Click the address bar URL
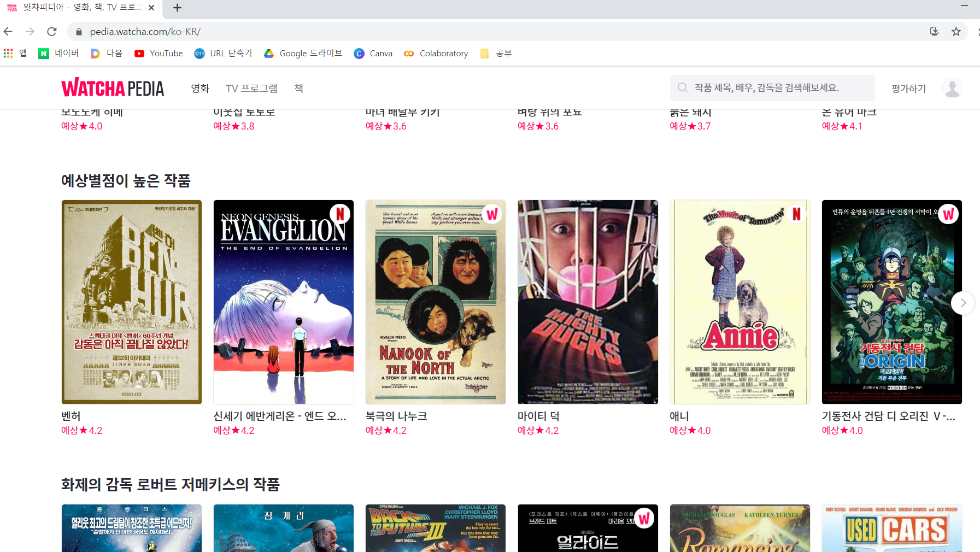Viewport: 980px width, 552px height. pyautogui.click(x=145, y=32)
